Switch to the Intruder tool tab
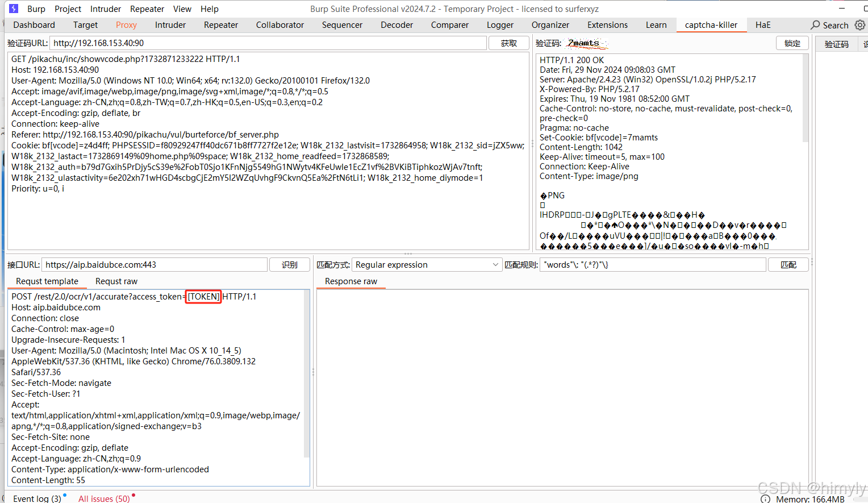 click(170, 25)
